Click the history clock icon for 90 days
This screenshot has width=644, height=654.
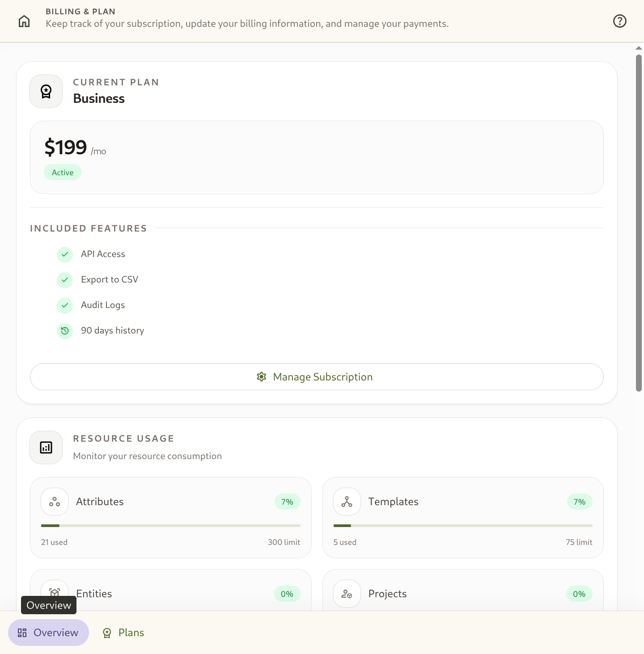pos(65,331)
